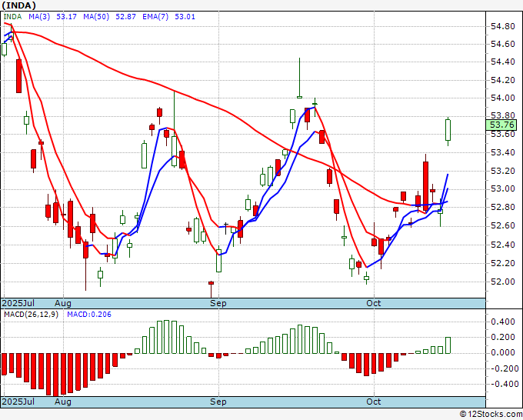Click the 54.40 price axis label

click(503, 62)
